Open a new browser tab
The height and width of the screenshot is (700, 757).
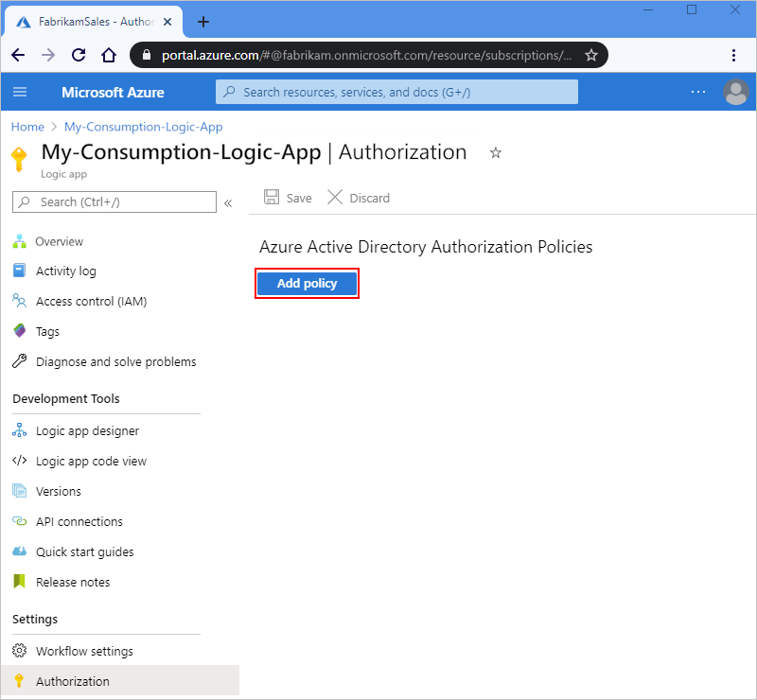point(202,21)
